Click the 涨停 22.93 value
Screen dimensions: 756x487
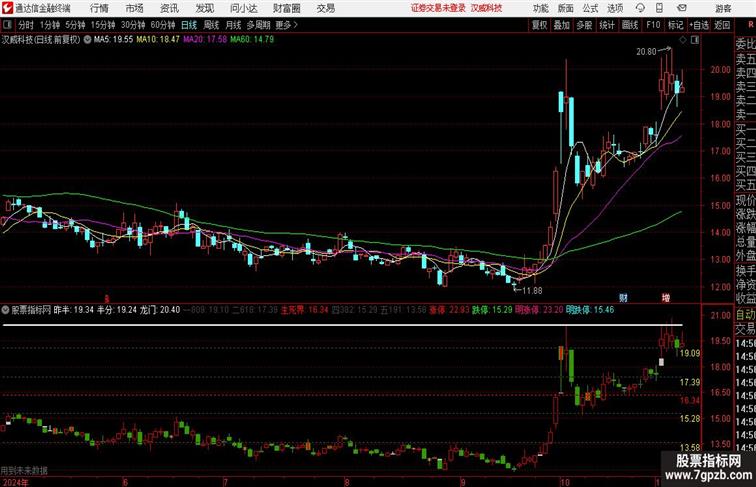(449, 310)
